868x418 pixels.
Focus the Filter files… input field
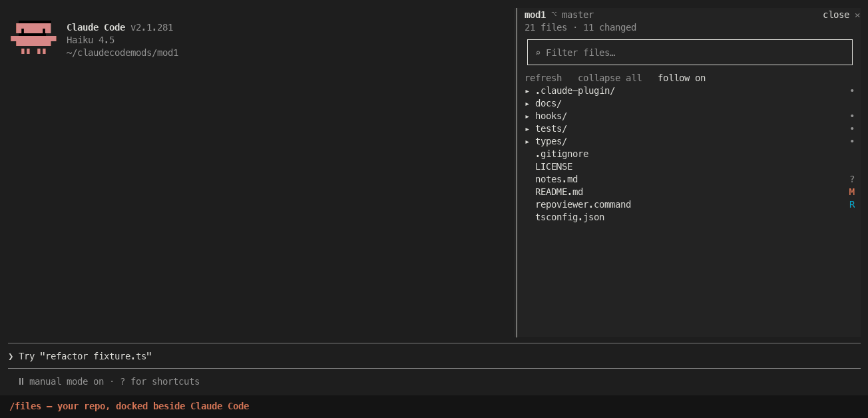click(690, 53)
